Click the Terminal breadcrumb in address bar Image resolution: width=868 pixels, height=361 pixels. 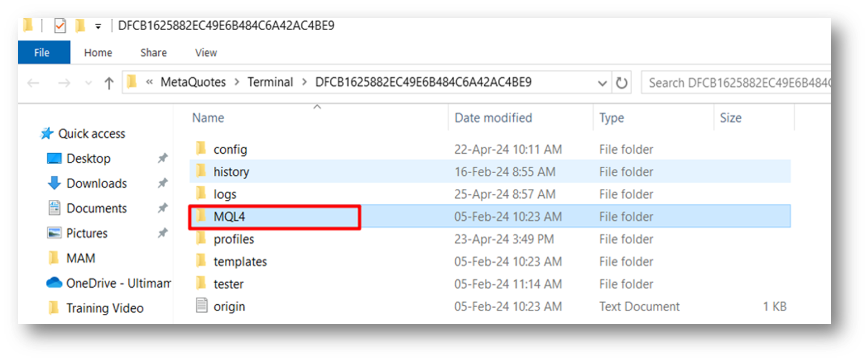tap(270, 82)
